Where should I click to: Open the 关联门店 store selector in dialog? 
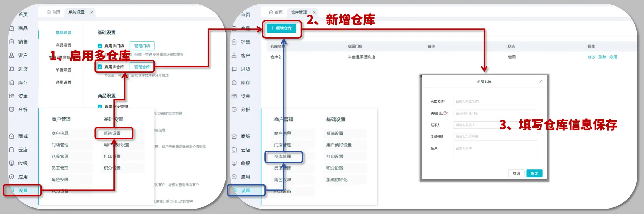pyautogui.click(x=495, y=113)
